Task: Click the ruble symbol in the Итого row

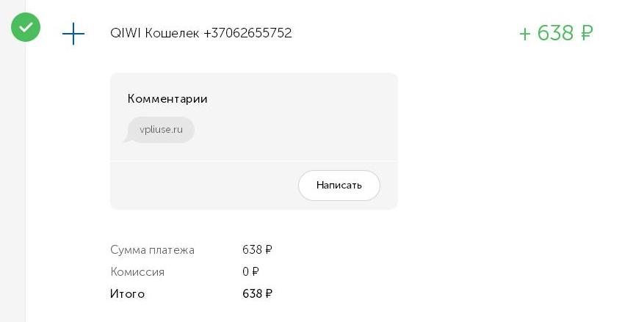Action: point(268,293)
